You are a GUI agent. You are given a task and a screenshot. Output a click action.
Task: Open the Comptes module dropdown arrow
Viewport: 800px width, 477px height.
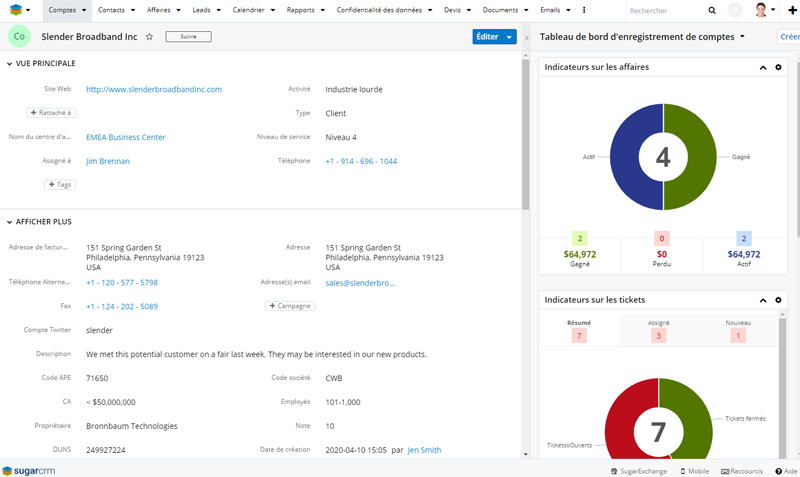pyautogui.click(x=84, y=10)
